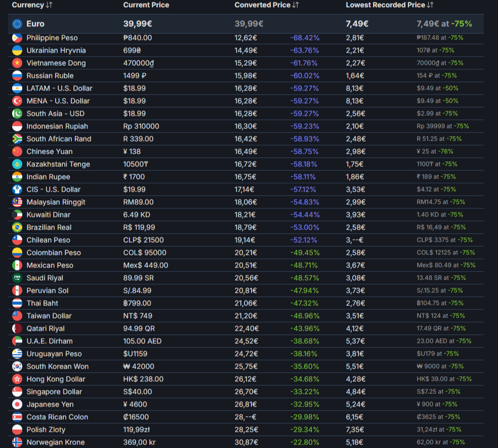Image resolution: width=498 pixels, height=448 pixels.
Task: Click the 3,--€ Chilean Peso lowest price
Action: [354, 240]
